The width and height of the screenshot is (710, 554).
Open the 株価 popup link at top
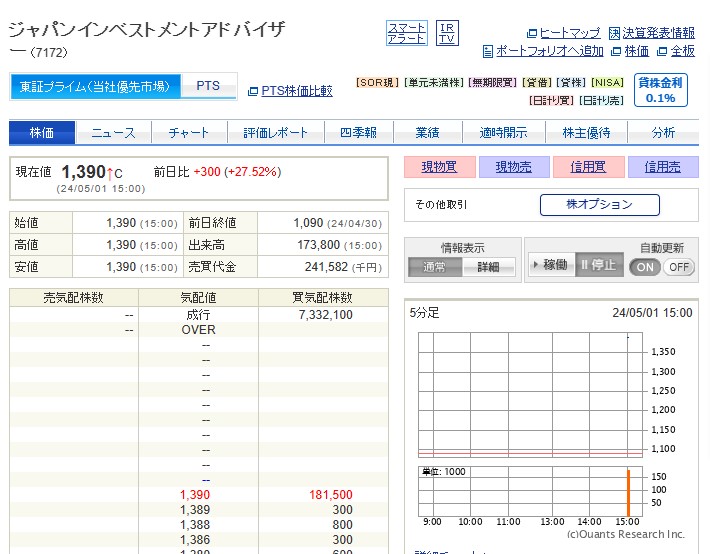636,51
